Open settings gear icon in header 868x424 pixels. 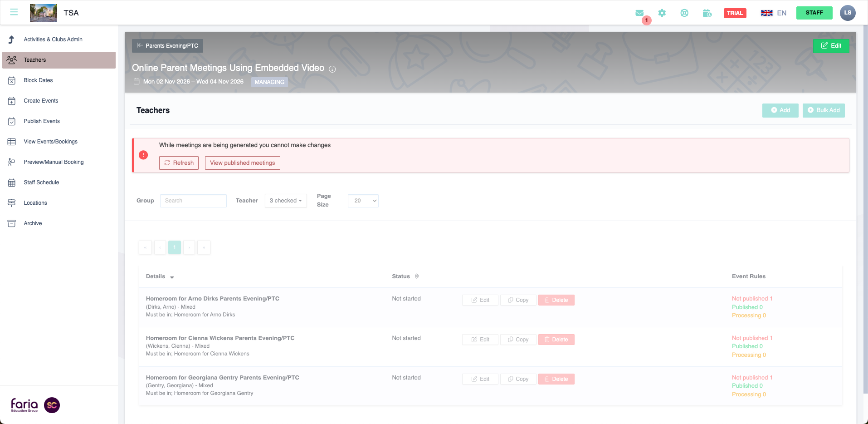tap(662, 13)
